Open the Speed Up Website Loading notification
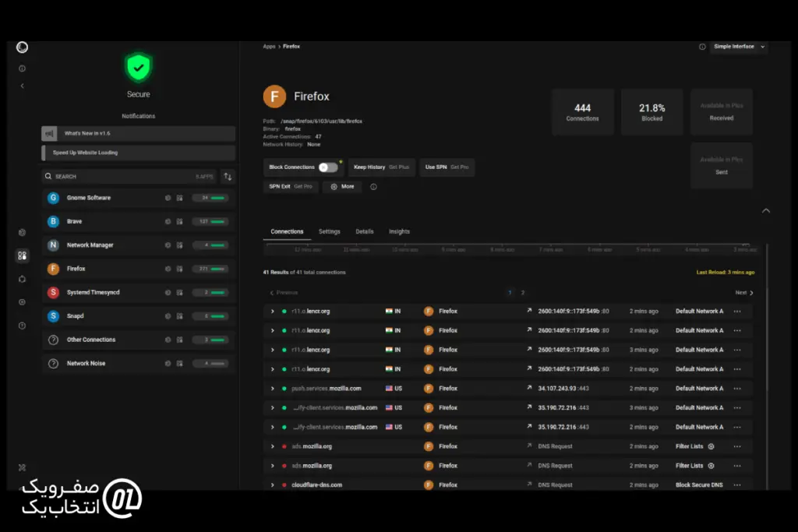 pos(138,153)
